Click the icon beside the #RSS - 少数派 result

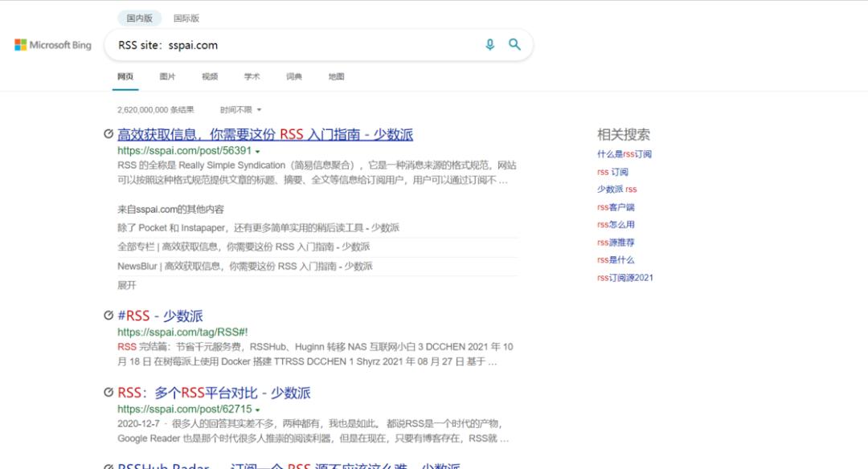(x=108, y=316)
